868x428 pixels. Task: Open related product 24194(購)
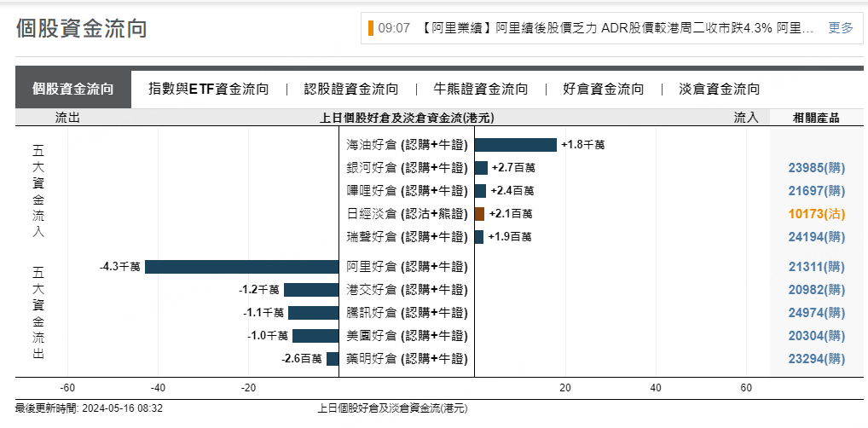click(817, 237)
